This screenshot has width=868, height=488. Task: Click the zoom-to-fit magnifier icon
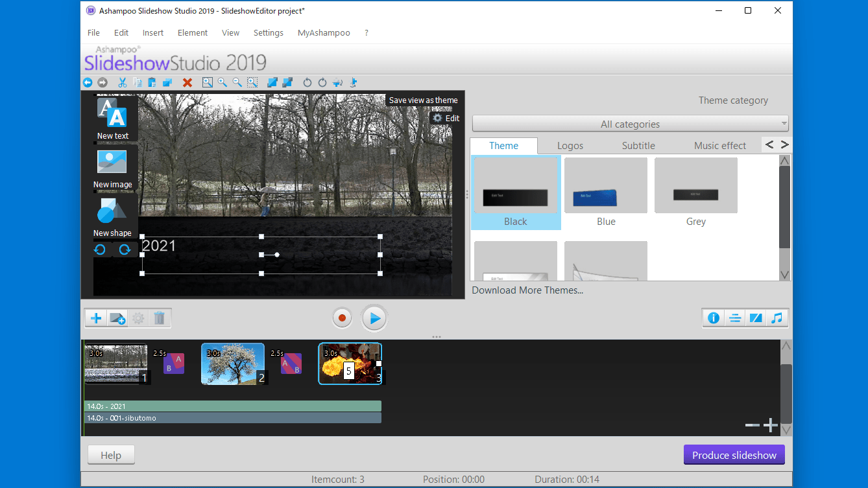coord(208,82)
